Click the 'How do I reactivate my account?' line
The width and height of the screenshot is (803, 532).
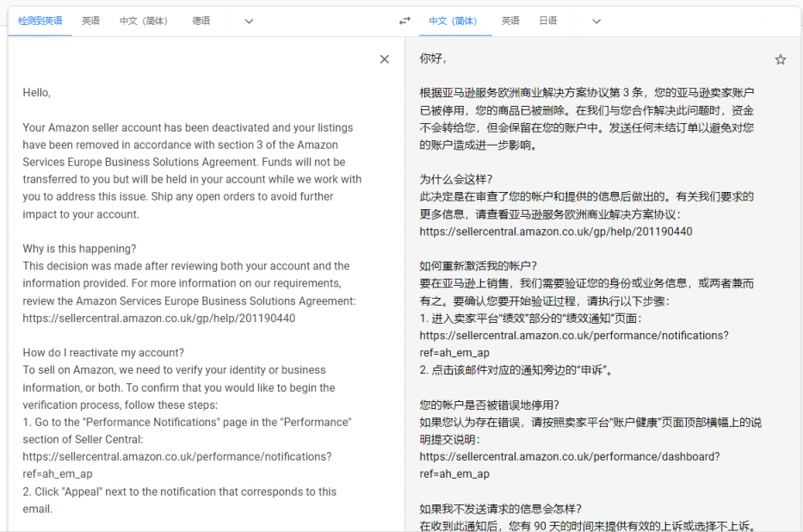(x=103, y=353)
